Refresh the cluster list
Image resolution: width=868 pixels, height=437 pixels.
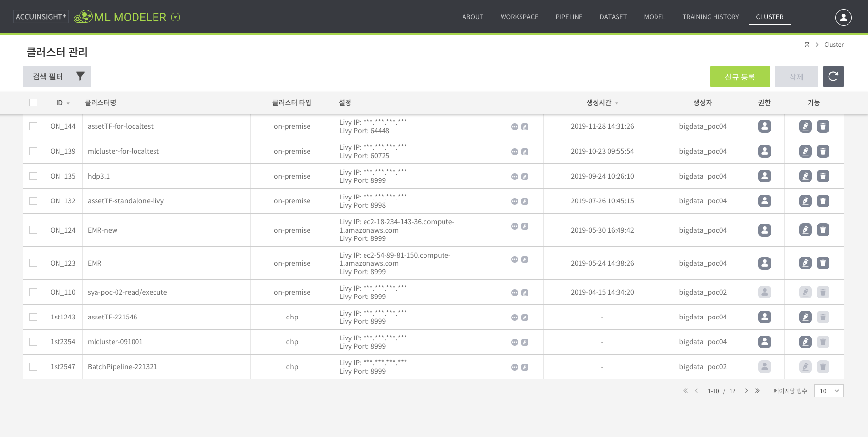tap(833, 77)
